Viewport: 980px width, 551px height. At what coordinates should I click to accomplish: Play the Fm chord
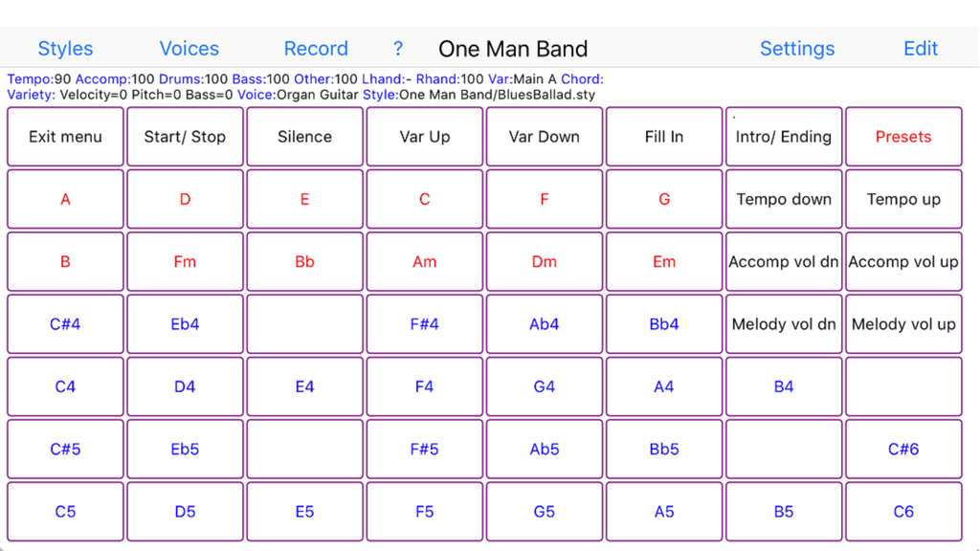[184, 261]
